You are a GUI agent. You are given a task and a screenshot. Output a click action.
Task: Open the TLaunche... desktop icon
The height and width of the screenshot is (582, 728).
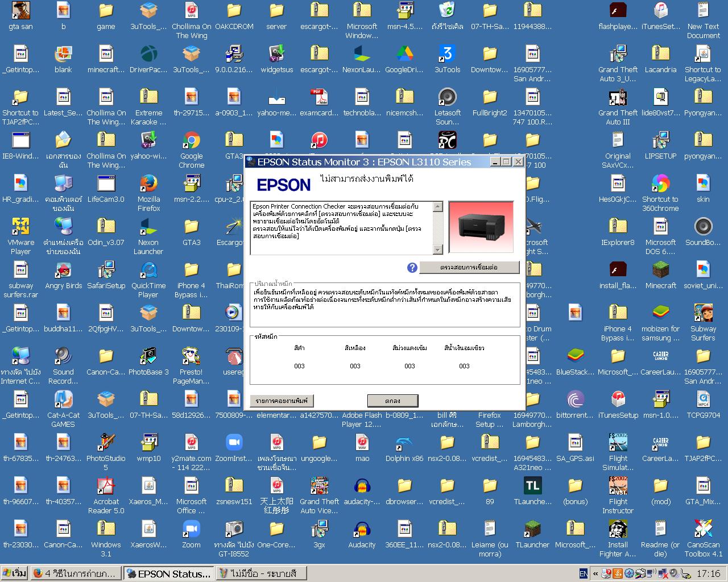pyautogui.click(x=532, y=491)
